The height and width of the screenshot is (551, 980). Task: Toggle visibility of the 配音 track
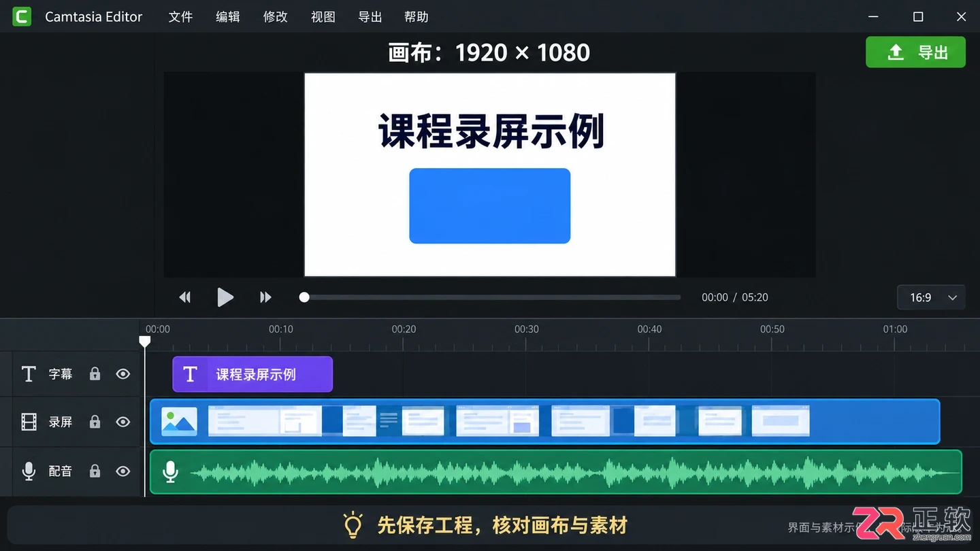point(122,471)
